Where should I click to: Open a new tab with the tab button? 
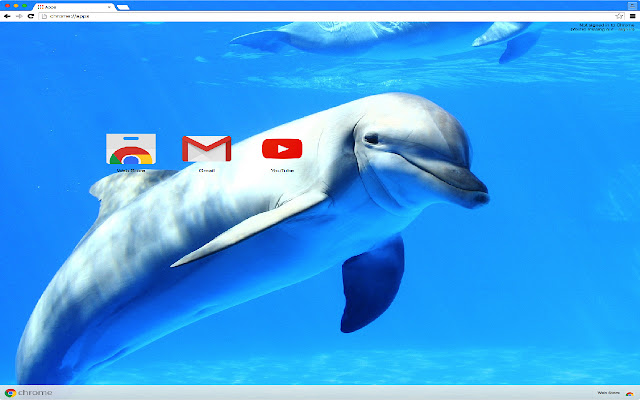(x=123, y=7)
